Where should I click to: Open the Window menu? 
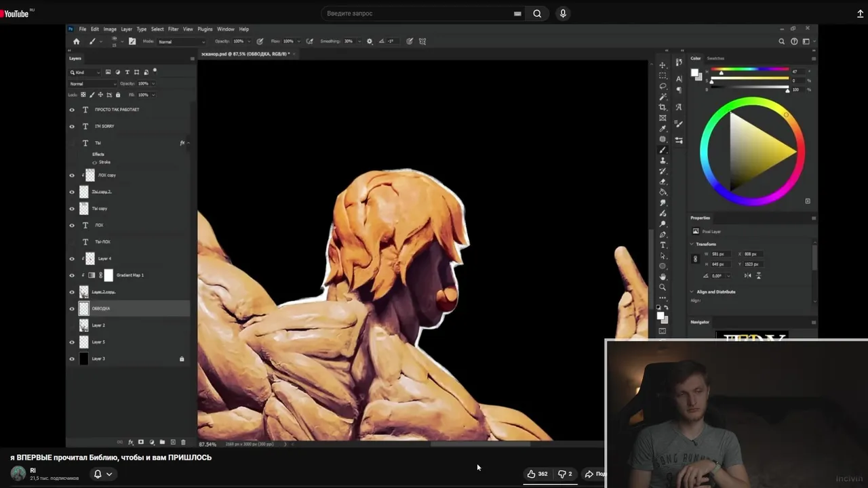pos(226,29)
